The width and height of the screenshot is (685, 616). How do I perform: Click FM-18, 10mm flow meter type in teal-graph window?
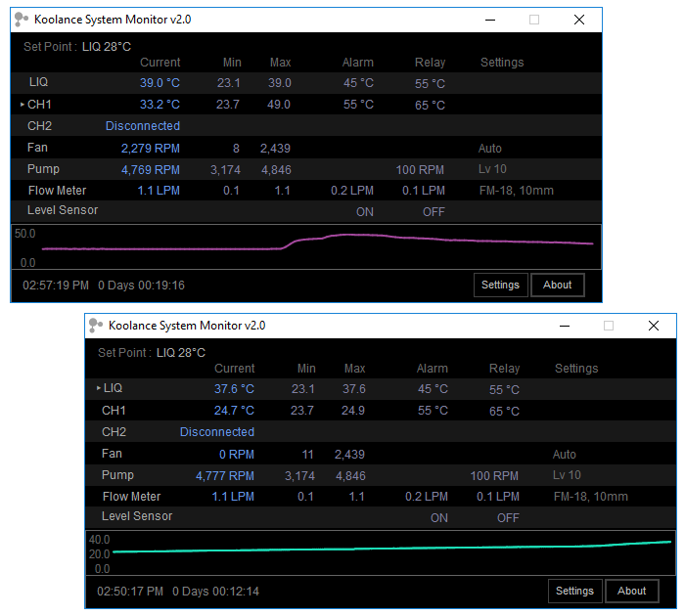tap(590, 497)
